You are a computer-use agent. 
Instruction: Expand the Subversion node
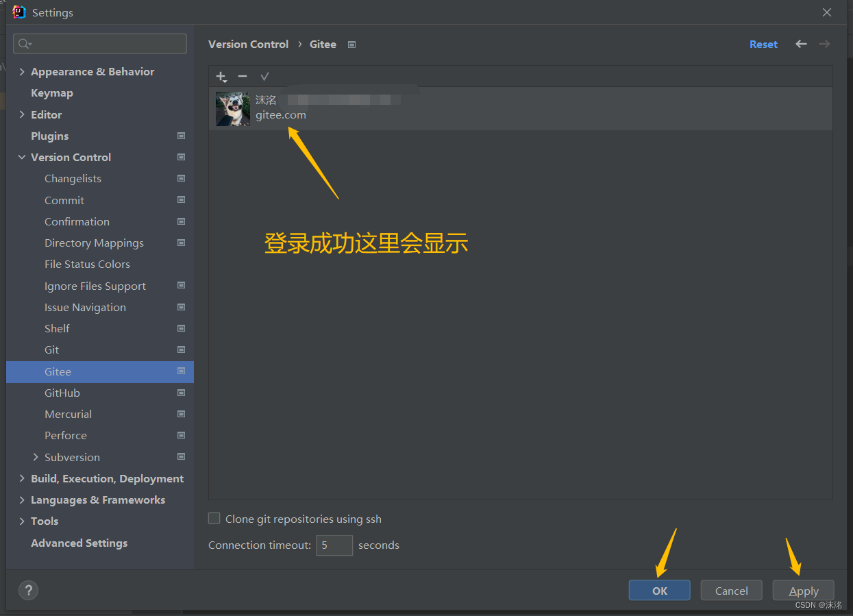point(36,457)
